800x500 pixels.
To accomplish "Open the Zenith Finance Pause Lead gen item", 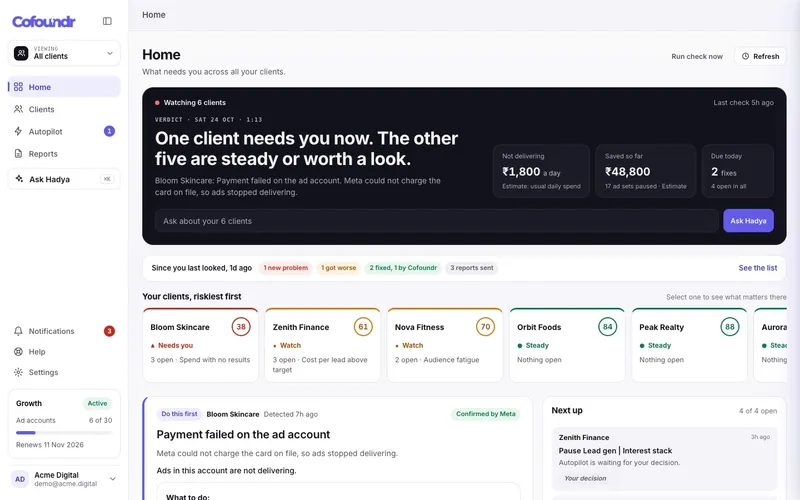I will coord(664,459).
